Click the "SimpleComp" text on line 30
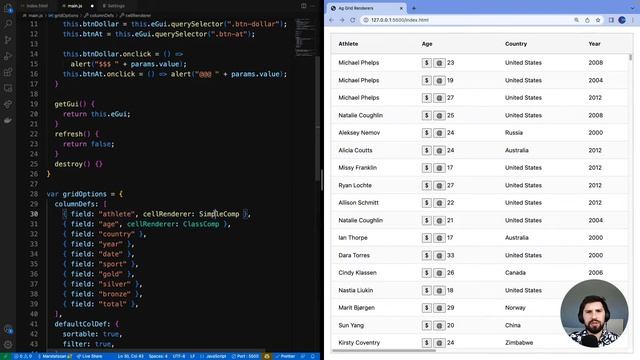This screenshot has width=640, height=360. click(219, 214)
